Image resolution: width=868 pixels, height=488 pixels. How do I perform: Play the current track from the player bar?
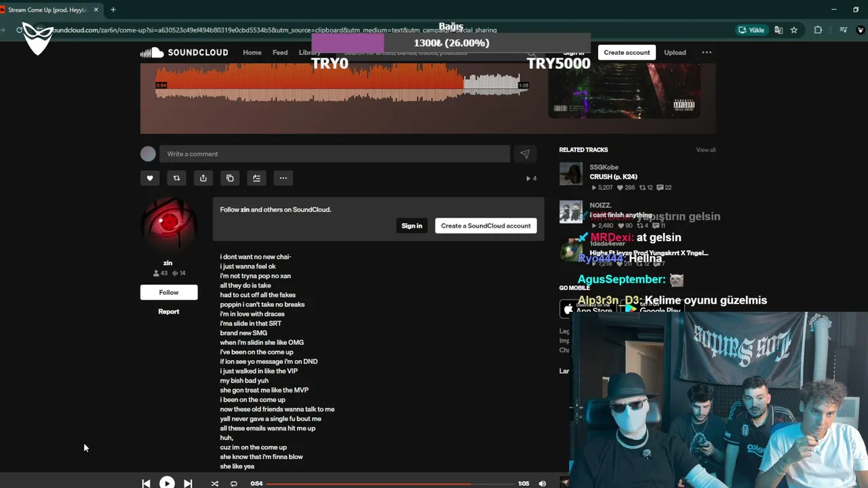(x=167, y=483)
